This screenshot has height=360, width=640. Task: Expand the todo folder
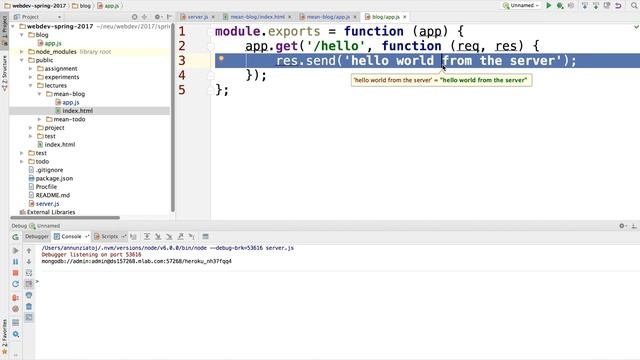pos(22,162)
